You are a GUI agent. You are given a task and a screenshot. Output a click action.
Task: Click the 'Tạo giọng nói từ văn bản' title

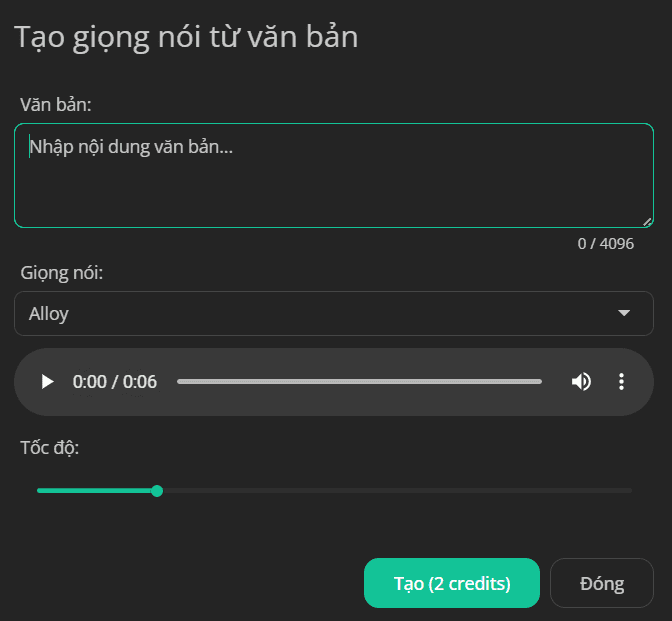point(186,37)
